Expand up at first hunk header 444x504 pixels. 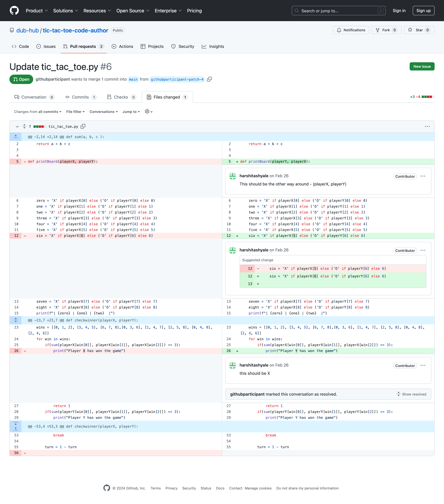[16, 137]
